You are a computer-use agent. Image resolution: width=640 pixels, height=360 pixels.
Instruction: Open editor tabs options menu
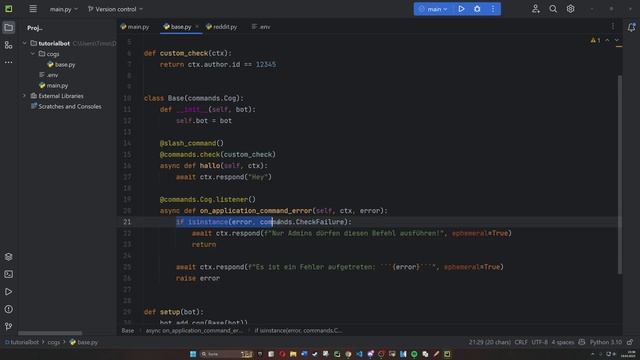pyautogui.click(x=613, y=27)
